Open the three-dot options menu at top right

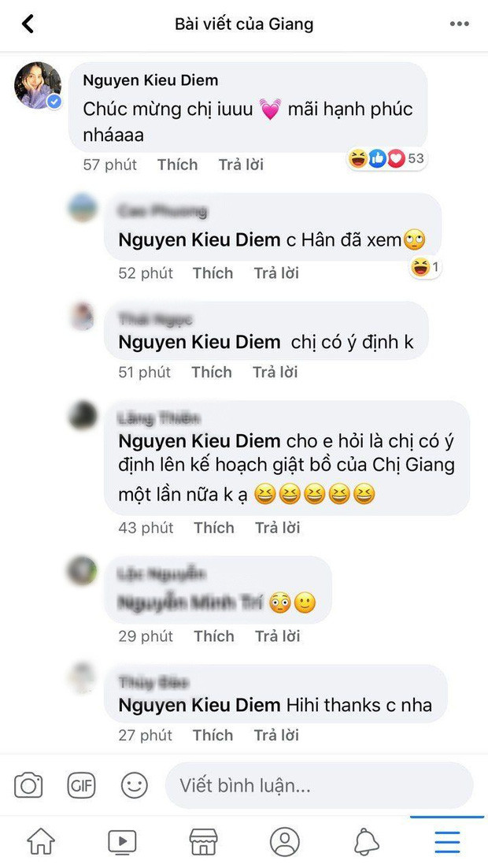click(x=460, y=24)
